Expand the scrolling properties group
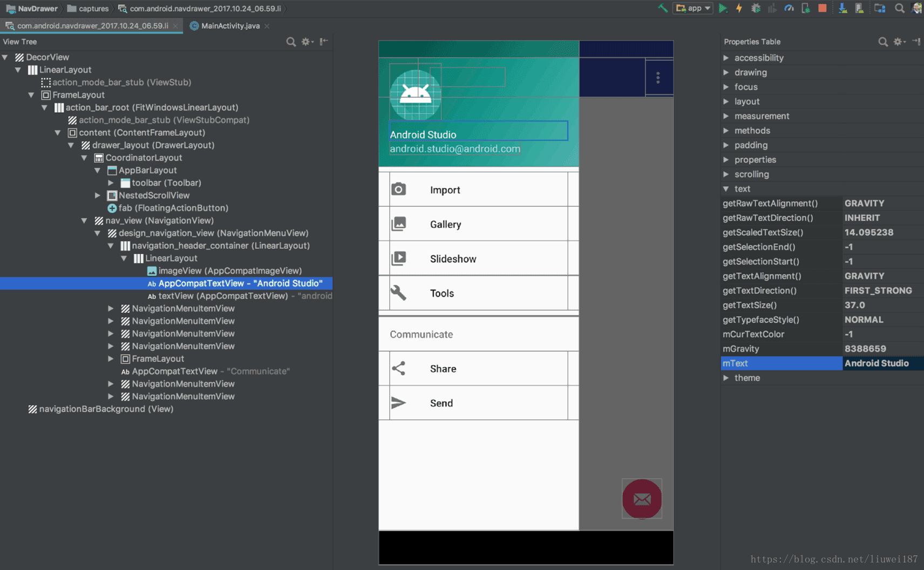Image resolution: width=924 pixels, height=570 pixels. coord(726,174)
